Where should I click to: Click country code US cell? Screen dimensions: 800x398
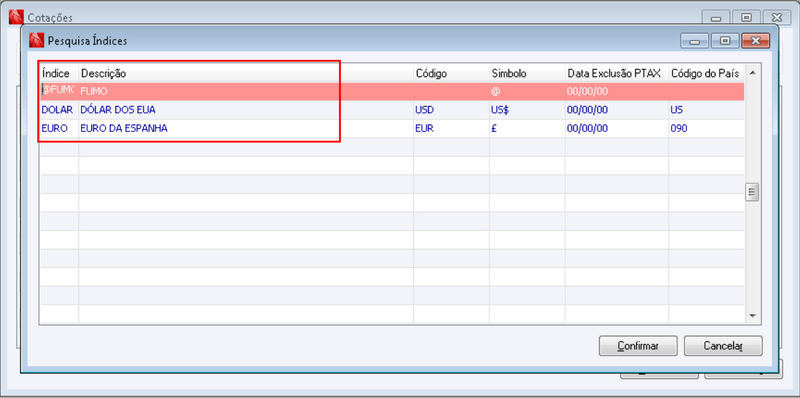pyautogui.click(x=706, y=110)
